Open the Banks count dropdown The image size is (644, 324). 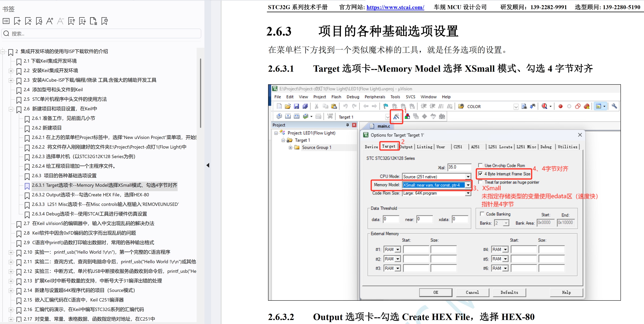point(506,223)
